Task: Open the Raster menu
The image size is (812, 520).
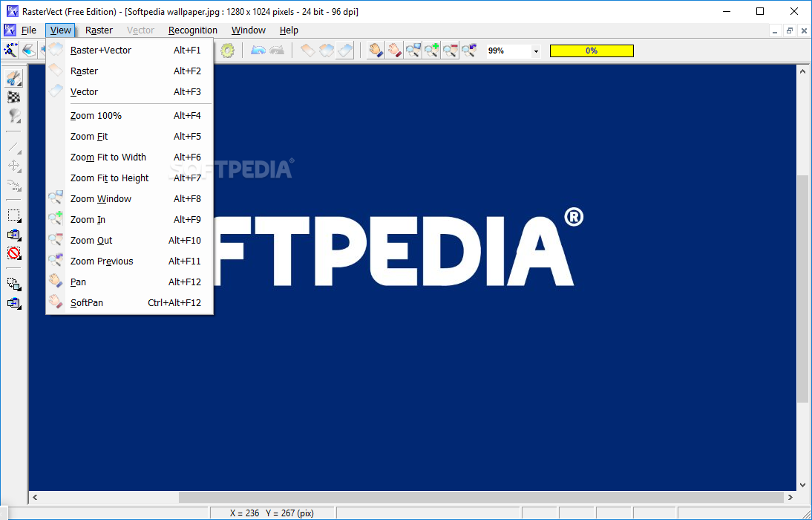Action: pyautogui.click(x=99, y=30)
